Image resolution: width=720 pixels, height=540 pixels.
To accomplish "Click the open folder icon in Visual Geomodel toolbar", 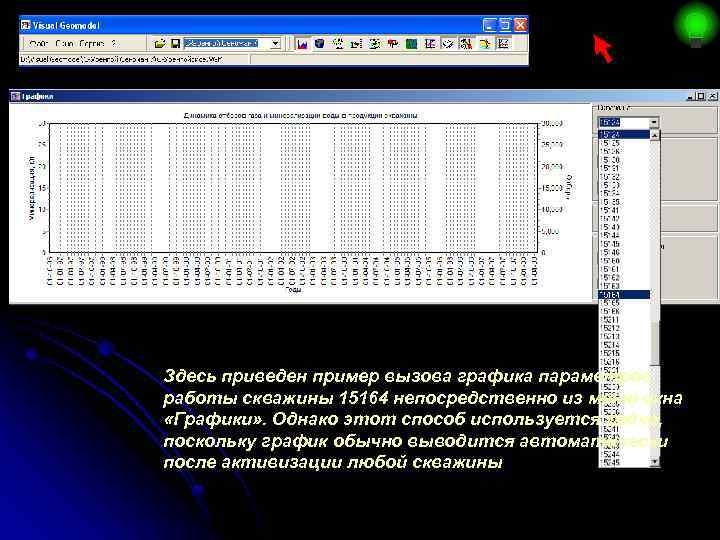I will pyautogui.click(x=159, y=44).
